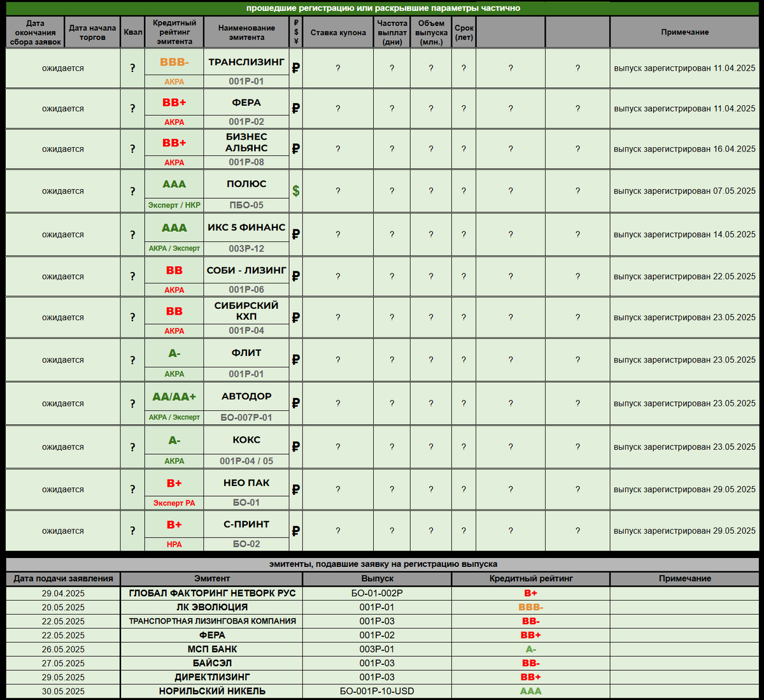Click issue code 001P-06
Viewport: 764px width, 700px height.
tap(246, 290)
